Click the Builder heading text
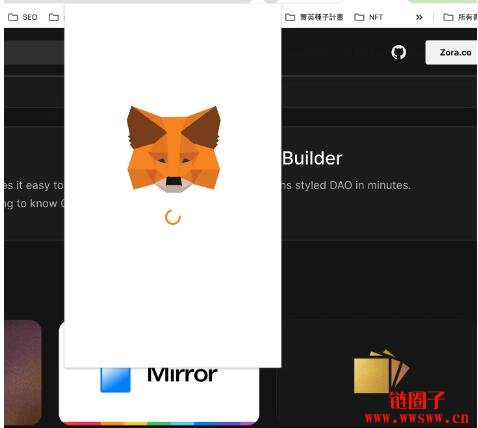The image size is (478, 428). [312, 158]
